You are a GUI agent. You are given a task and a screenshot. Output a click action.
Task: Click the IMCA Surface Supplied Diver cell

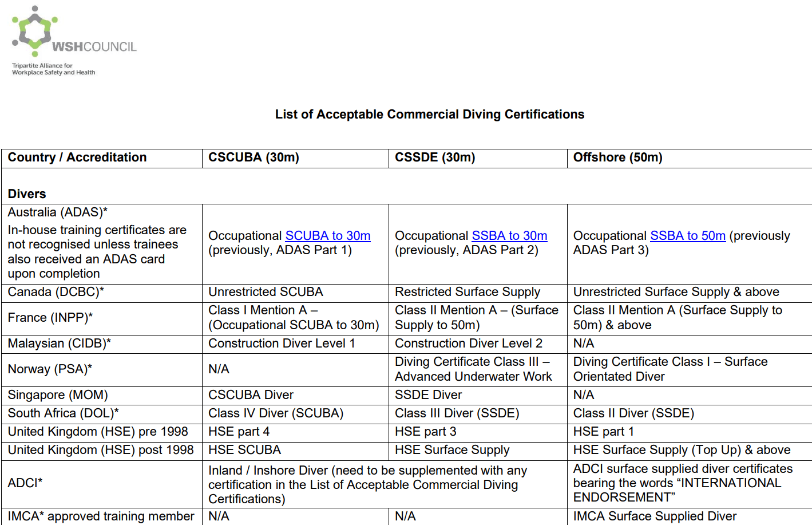click(655, 516)
